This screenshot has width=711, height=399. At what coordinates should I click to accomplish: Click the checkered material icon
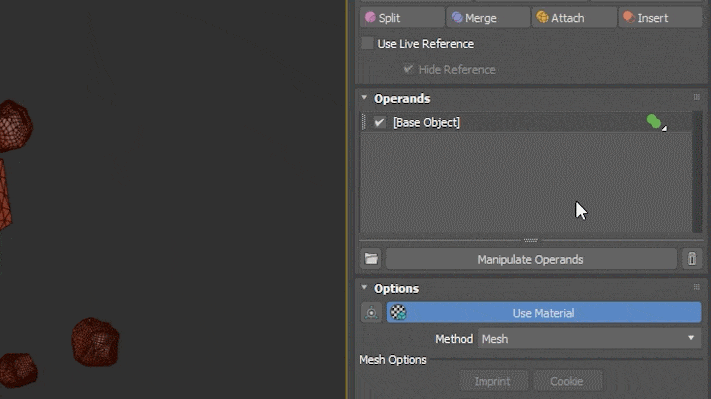coord(398,312)
